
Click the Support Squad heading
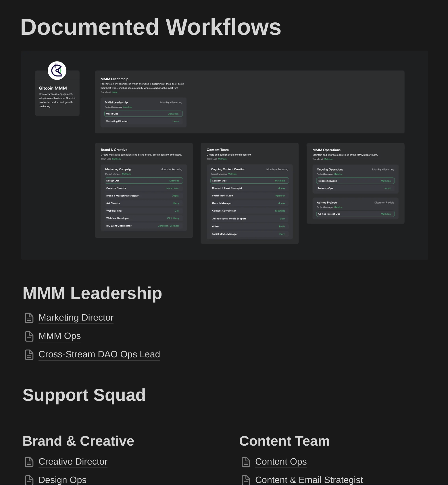tap(84, 395)
